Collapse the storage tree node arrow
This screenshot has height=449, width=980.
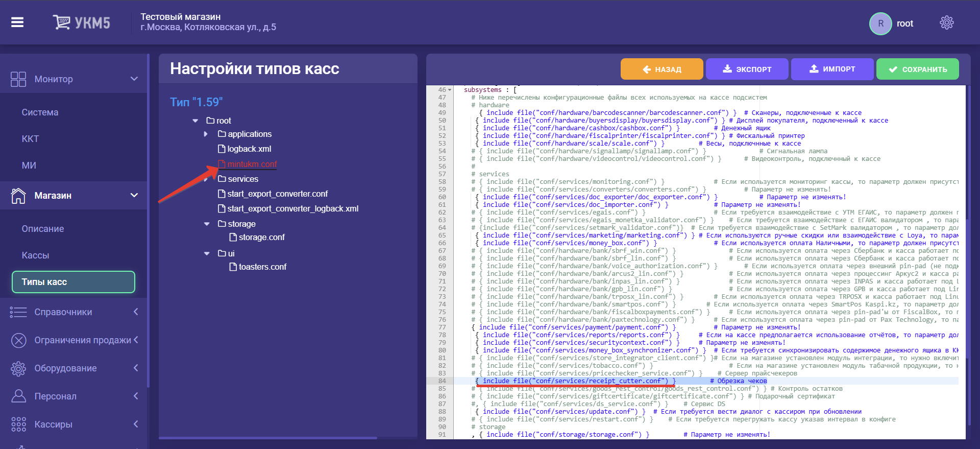tap(207, 224)
